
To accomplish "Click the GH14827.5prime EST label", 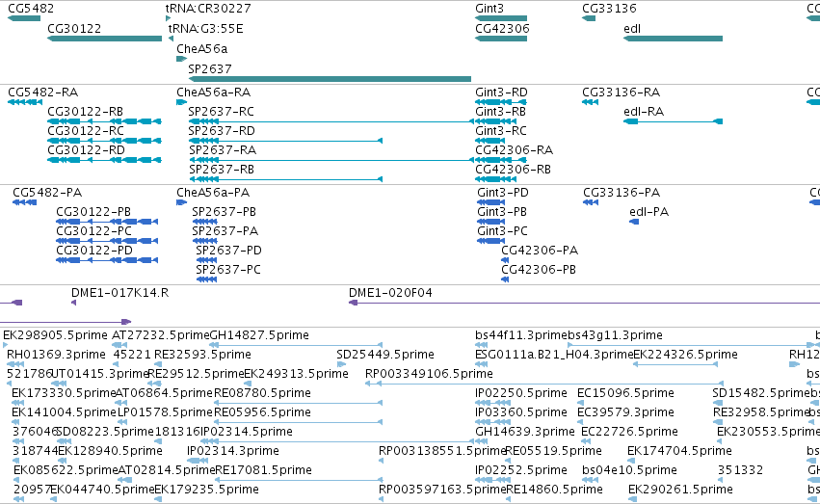I will (x=259, y=335).
